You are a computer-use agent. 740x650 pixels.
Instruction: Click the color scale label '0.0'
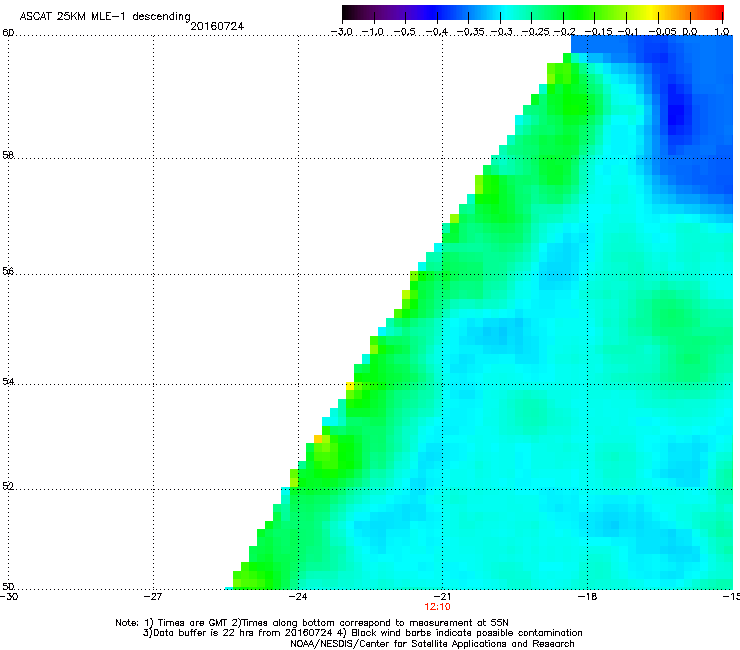690,32
